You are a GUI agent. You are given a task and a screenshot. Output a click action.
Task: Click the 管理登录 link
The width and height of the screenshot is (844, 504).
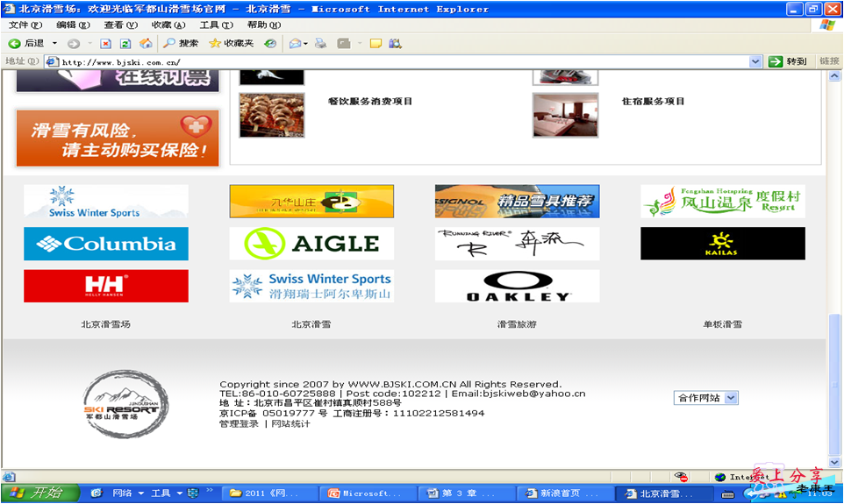239,424
